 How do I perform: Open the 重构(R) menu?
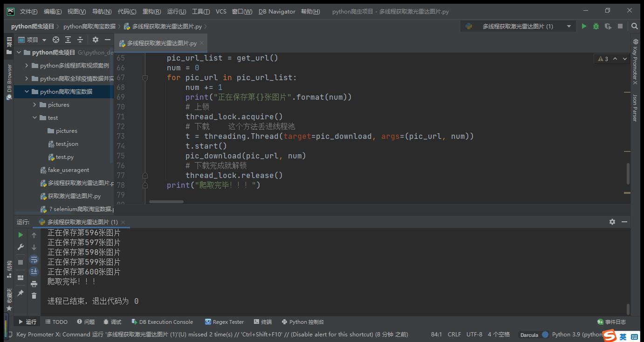click(x=151, y=12)
